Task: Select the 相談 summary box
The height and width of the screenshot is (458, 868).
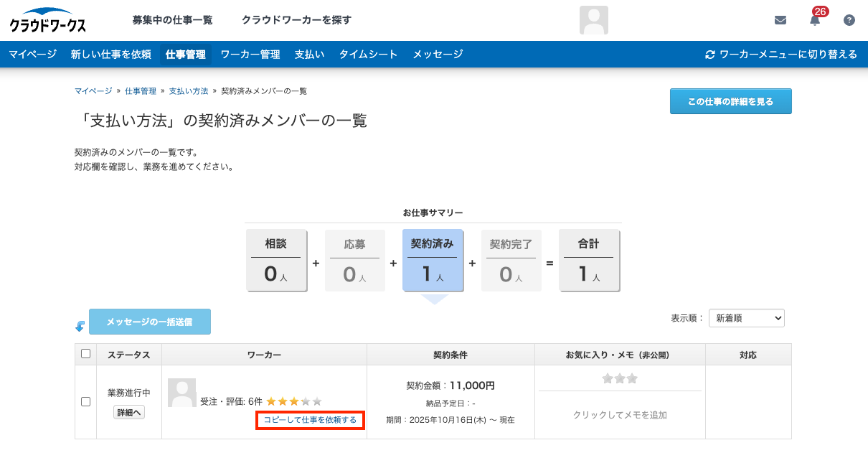Action: coord(276,261)
